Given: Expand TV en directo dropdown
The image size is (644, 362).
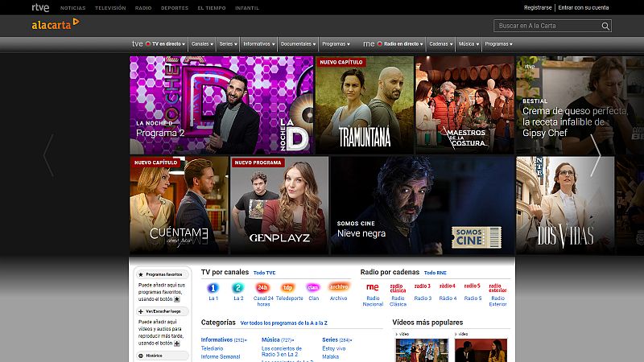Looking at the screenshot, I should tap(166, 44).
